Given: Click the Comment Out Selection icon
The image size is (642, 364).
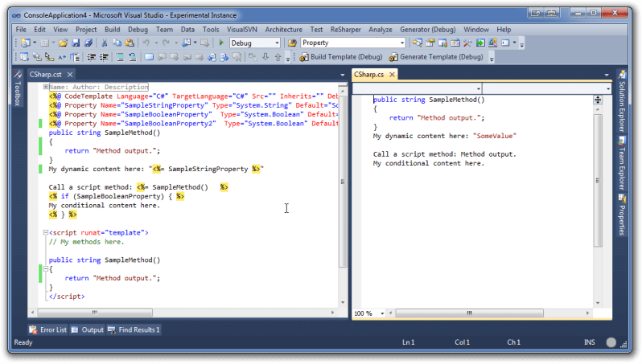Looking at the screenshot, I should [x=120, y=57].
